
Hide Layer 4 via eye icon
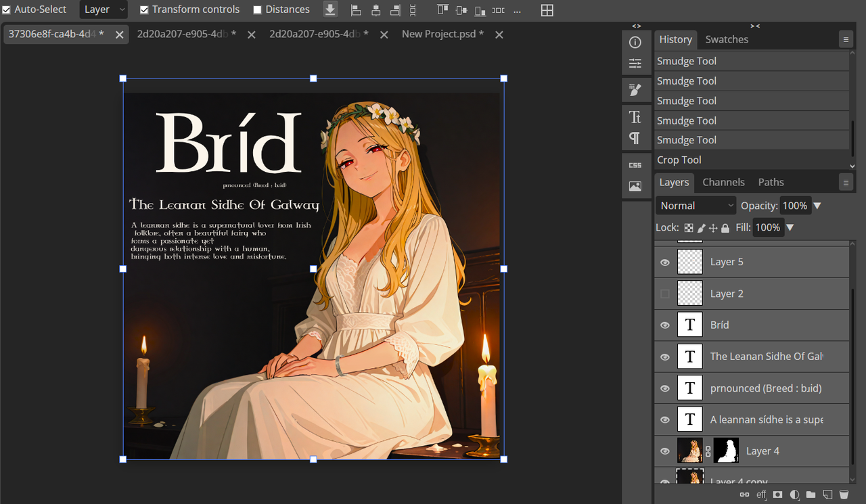coord(665,451)
